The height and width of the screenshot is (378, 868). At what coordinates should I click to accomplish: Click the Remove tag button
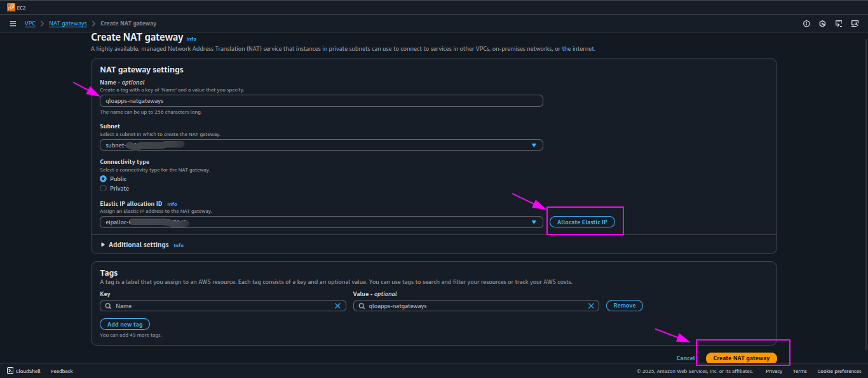(625, 306)
